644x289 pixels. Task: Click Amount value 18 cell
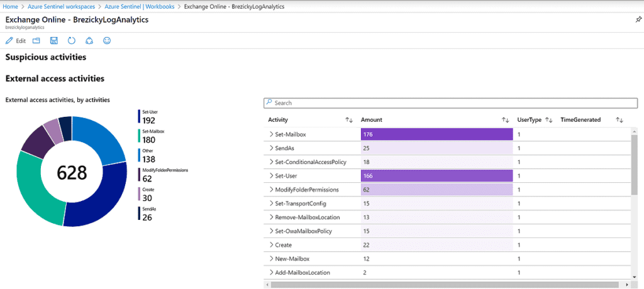pos(367,161)
